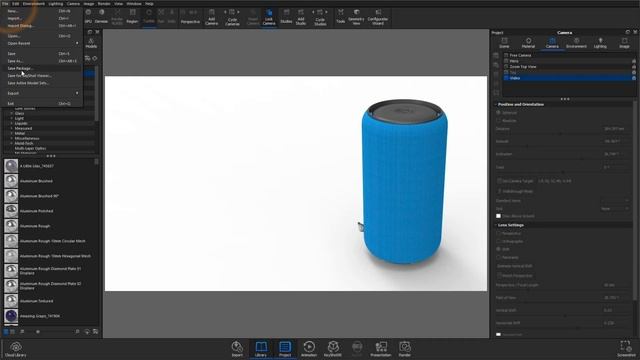The image size is (640, 360).
Task: Toggle the Project panel icon
Action: (x=285, y=349)
